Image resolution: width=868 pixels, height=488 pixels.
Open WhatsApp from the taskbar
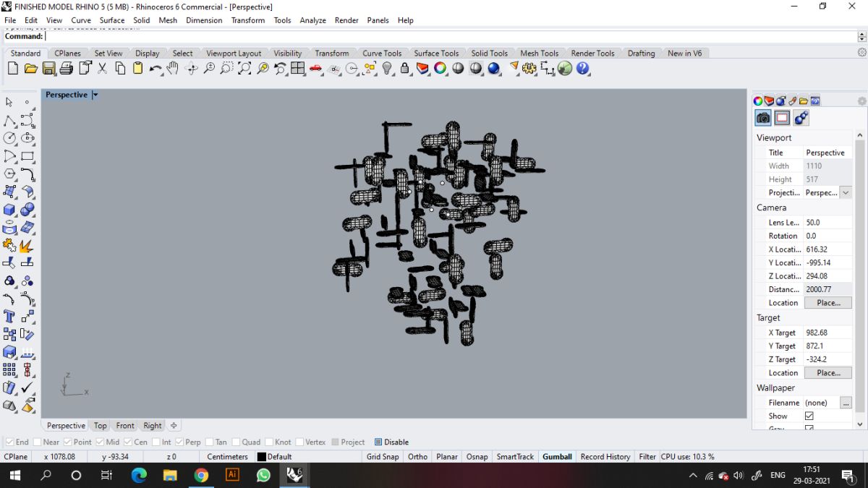click(263, 475)
